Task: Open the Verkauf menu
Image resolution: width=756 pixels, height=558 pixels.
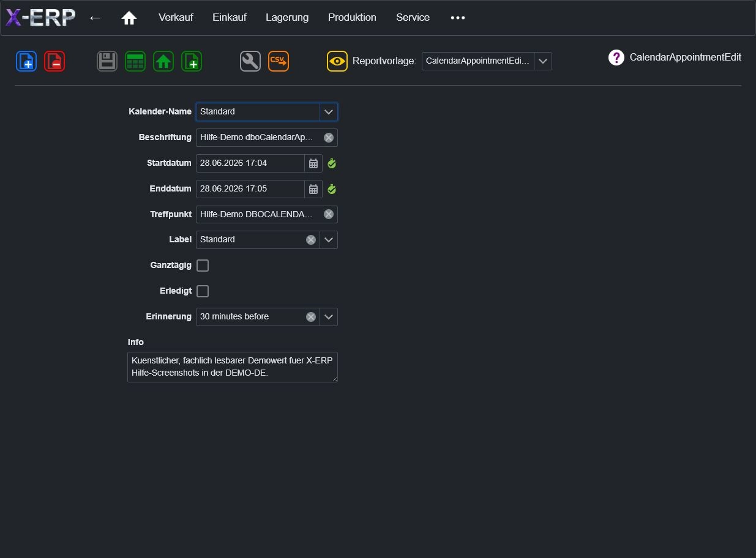Action: tap(176, 18)
